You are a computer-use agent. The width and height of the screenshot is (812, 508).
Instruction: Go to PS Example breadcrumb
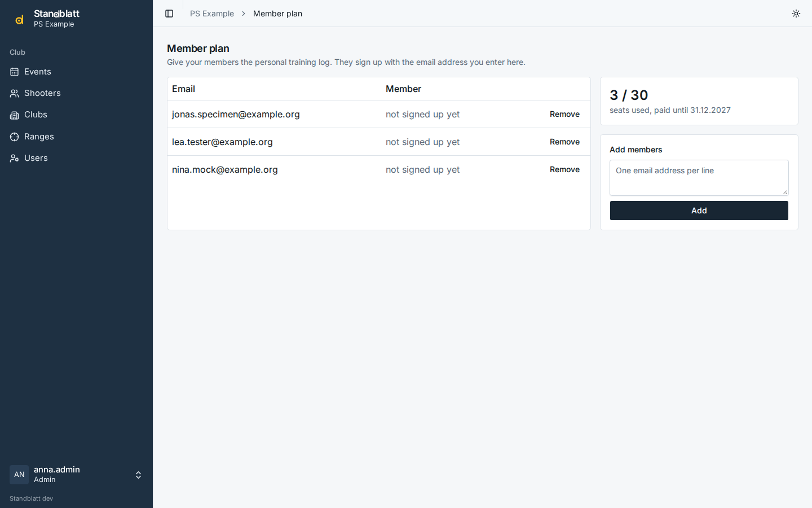212,14
